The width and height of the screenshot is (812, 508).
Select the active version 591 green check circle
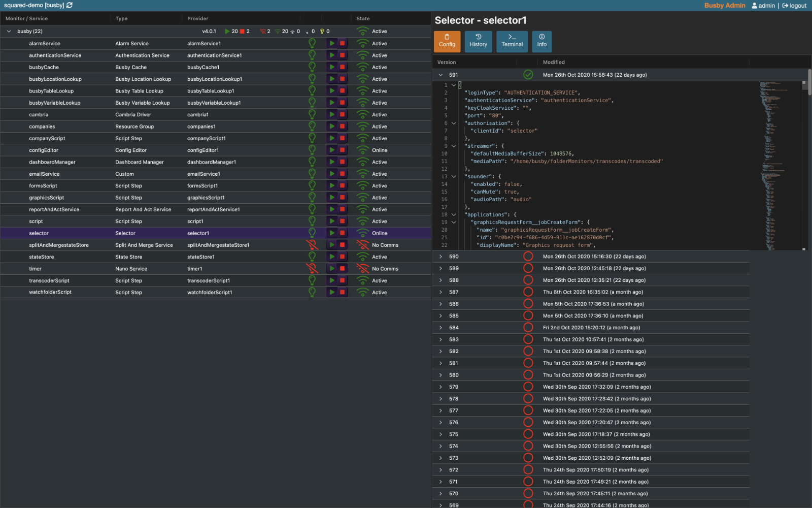(x=528, y=75)
